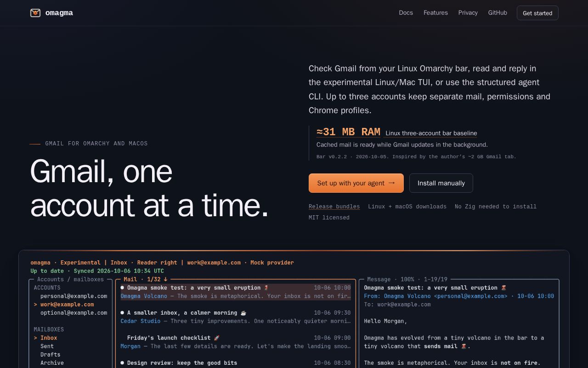Click sender Cedar Studio
The width and height of the screenshot is (588, 368).
click(x=141, y=321)
